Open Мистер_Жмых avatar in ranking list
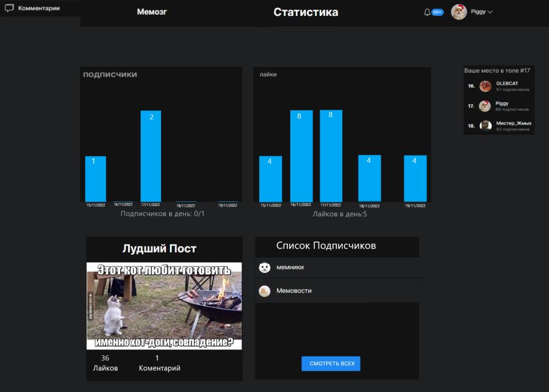This screenshot has height=392, width=549. click(486, 126)
